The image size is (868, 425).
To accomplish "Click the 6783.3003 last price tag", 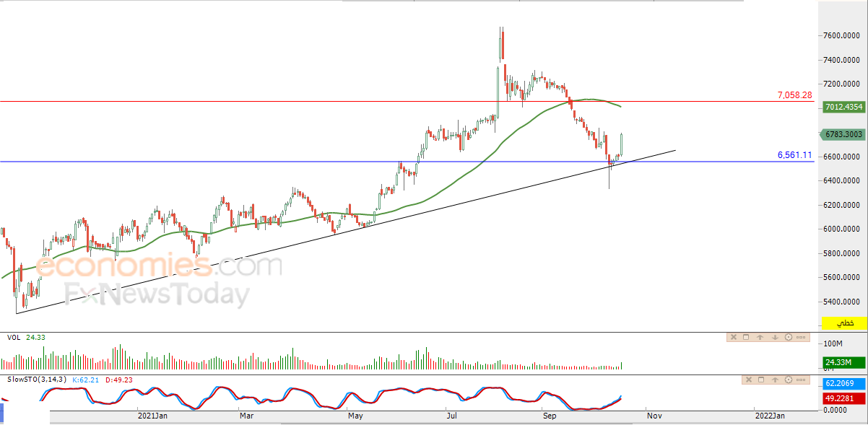I will click(841, 133).
